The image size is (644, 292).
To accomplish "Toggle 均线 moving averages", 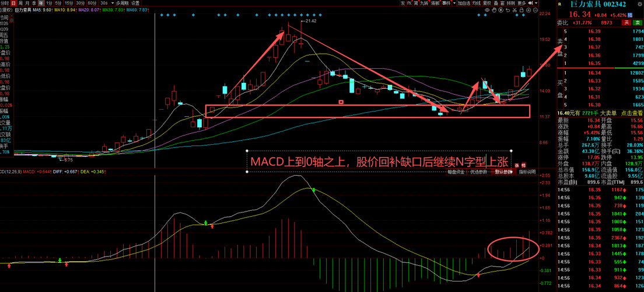I will click(477, 4).
